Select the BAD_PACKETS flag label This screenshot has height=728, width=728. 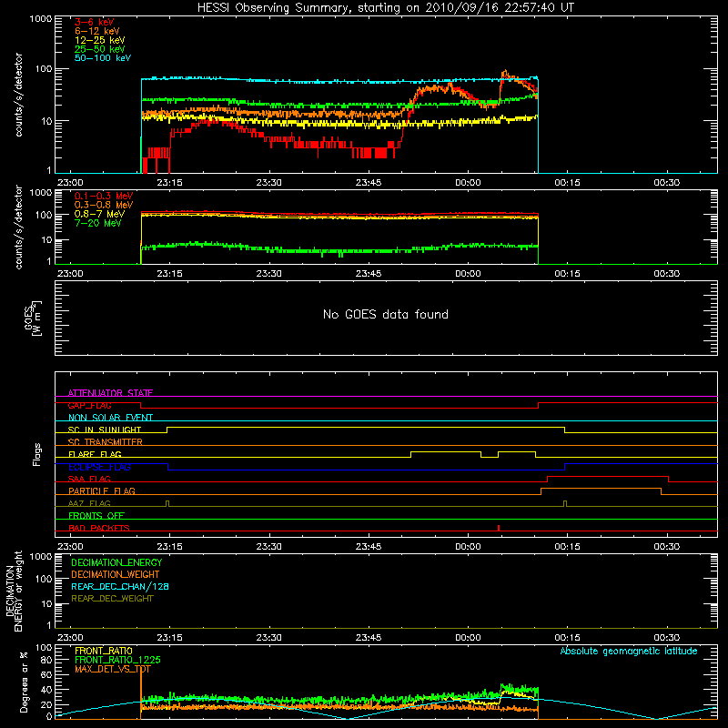[99, 528]
